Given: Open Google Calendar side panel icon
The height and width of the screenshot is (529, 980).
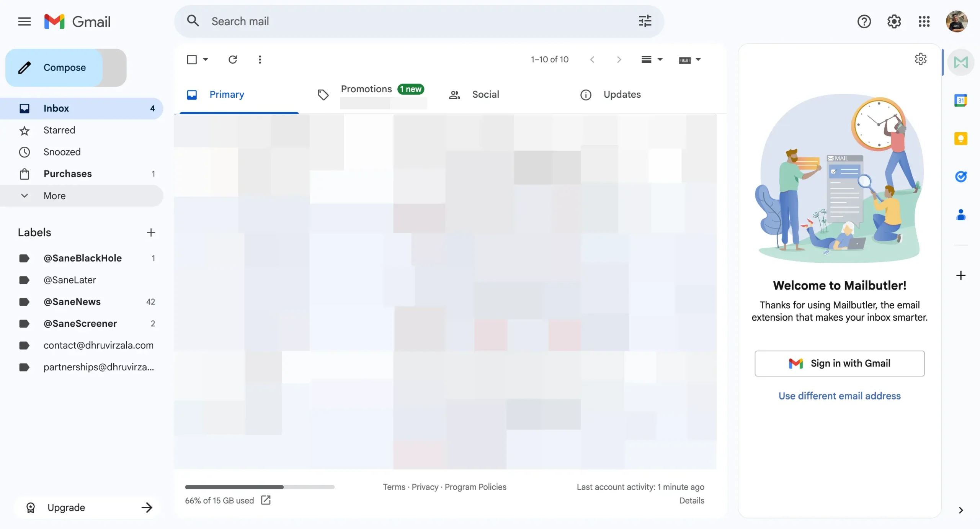Looking at the screenshot, I should click(x=960, y=100).
